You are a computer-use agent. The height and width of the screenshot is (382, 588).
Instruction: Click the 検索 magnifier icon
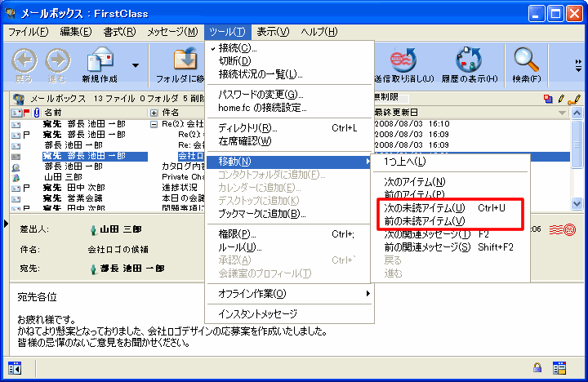pyautogui.click(x=525, y=60)
